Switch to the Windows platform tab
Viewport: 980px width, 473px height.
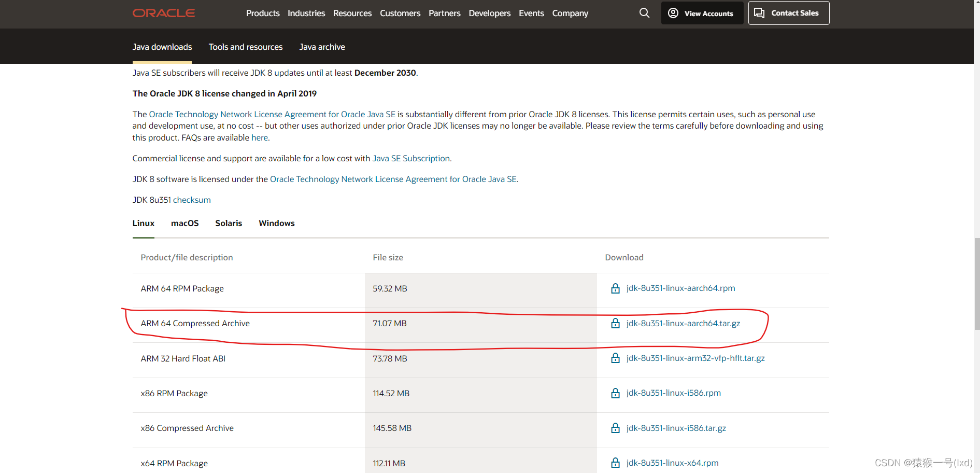pos(277,223)
